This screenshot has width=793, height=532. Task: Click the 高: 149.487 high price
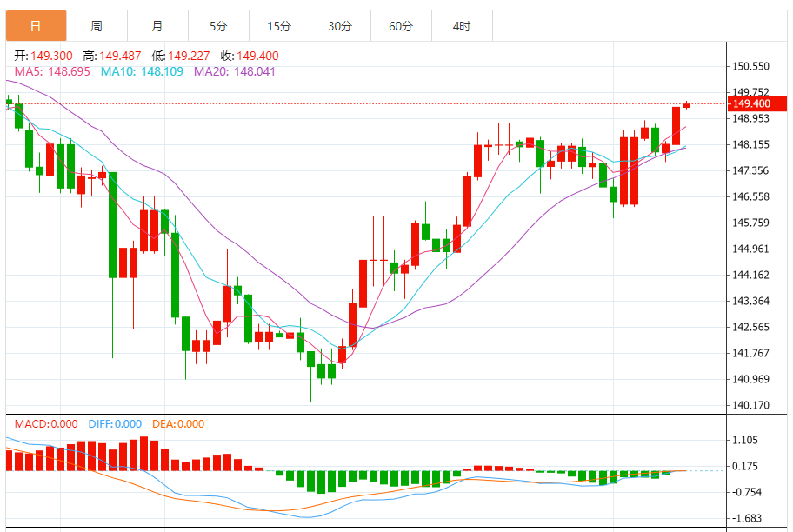[x=112, y=56]
